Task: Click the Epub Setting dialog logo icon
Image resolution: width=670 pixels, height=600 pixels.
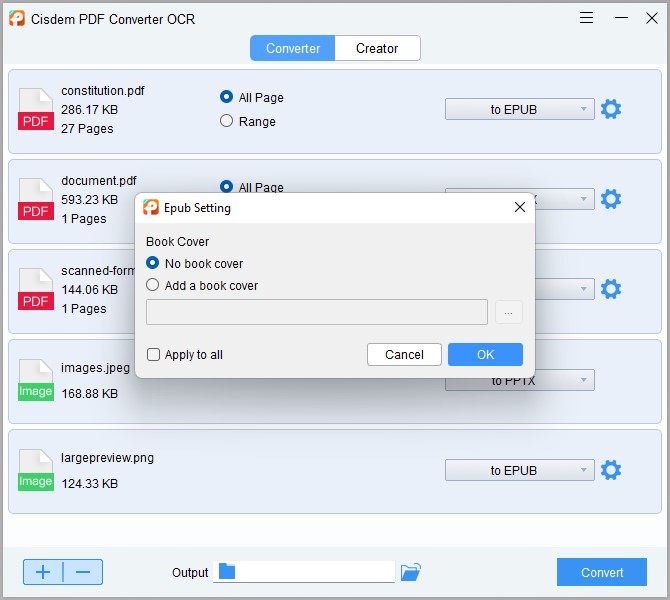Action: coord(151,207)
